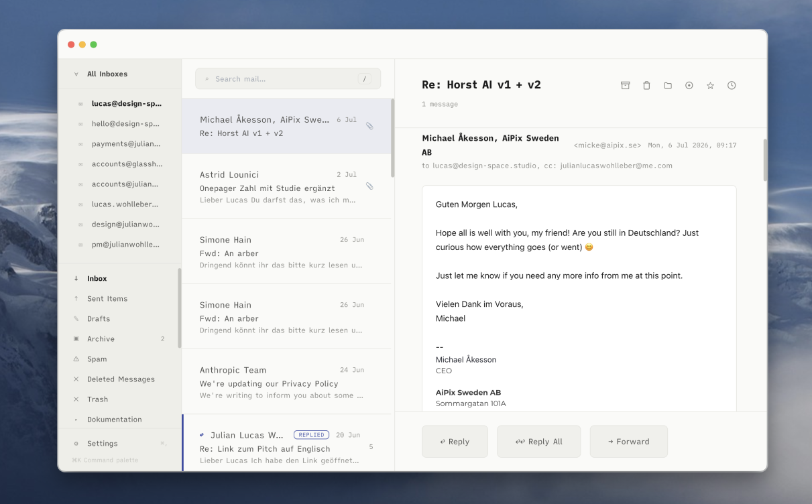
Task: Select the lucas@design-sp... account
Action: point(119,104)
